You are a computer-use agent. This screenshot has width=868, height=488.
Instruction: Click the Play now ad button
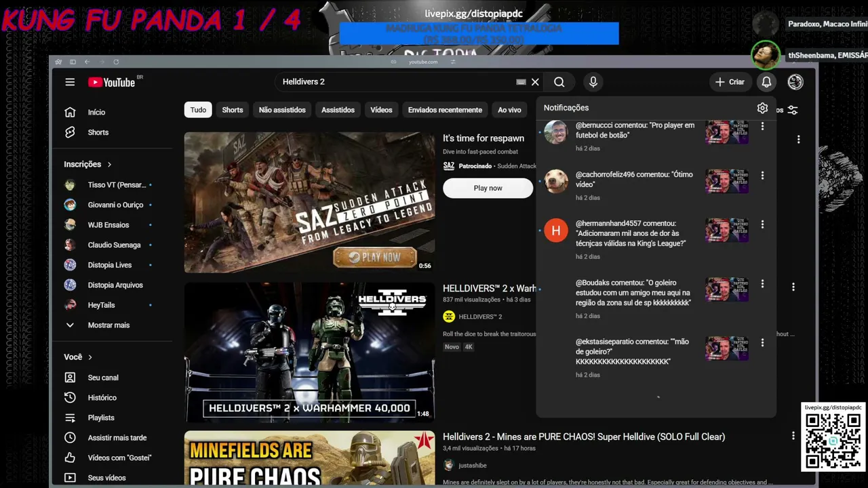[x=488, y=188]
